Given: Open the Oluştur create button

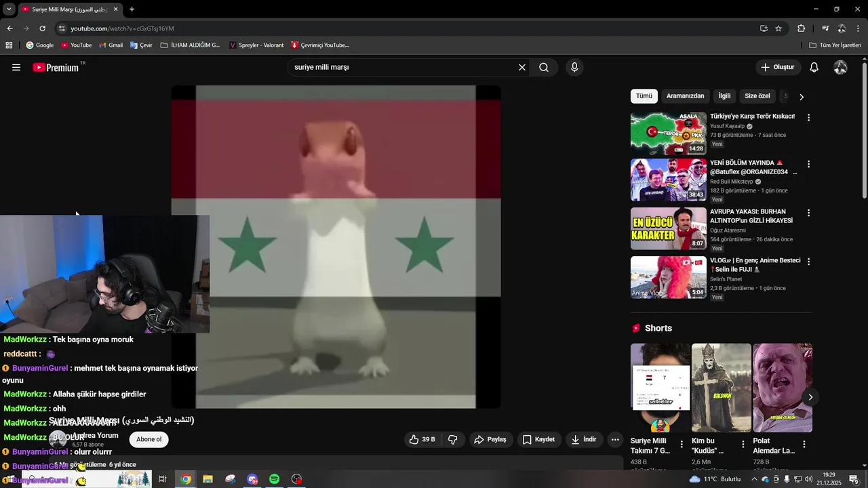Looking at the screenshot, I should (x=778, y=67).
